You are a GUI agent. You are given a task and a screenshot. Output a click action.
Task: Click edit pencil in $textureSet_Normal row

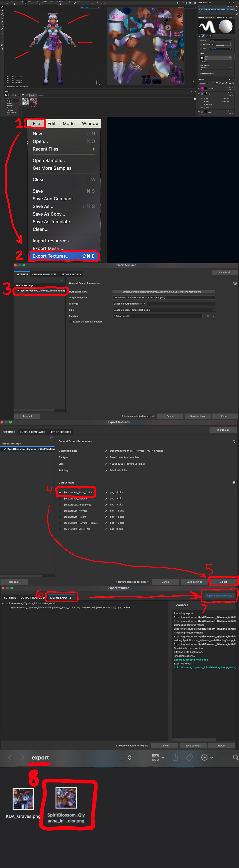106,510
